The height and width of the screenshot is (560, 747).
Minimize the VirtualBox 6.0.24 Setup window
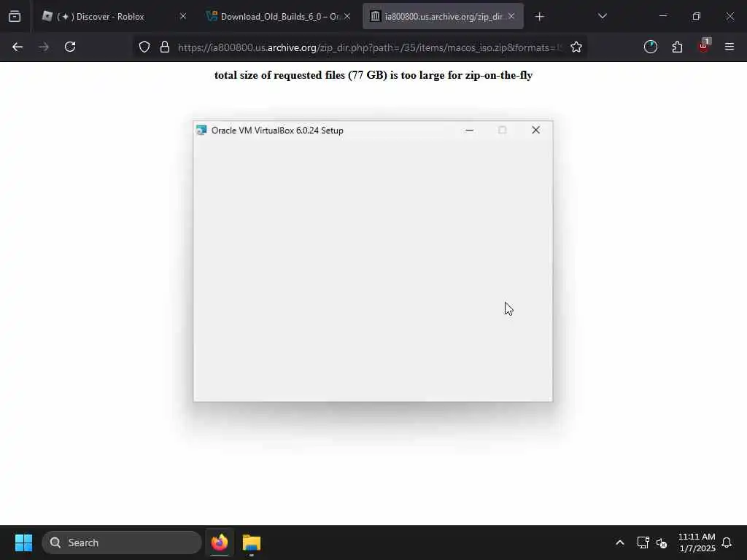(469, 130)
